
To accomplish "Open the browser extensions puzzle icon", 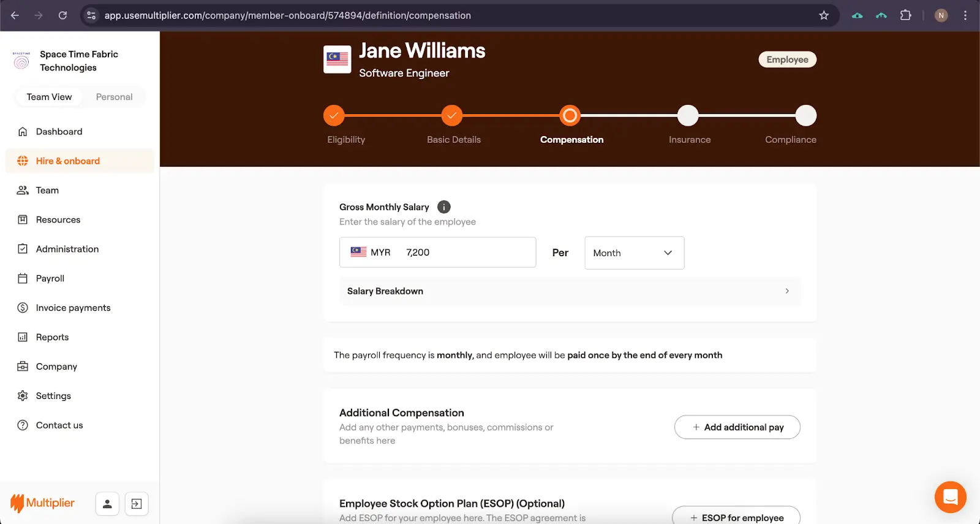I will (906, 15).
